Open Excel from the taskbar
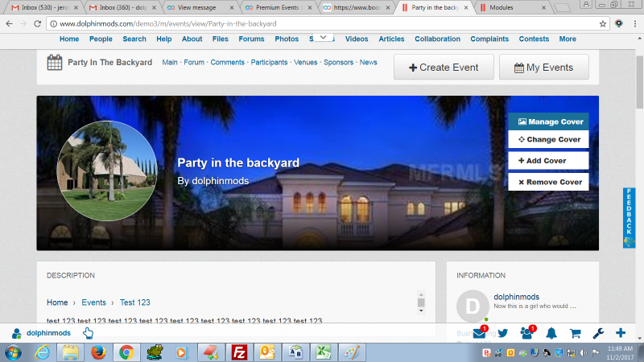This screenshot has height=362, width=644. [324, 352]
